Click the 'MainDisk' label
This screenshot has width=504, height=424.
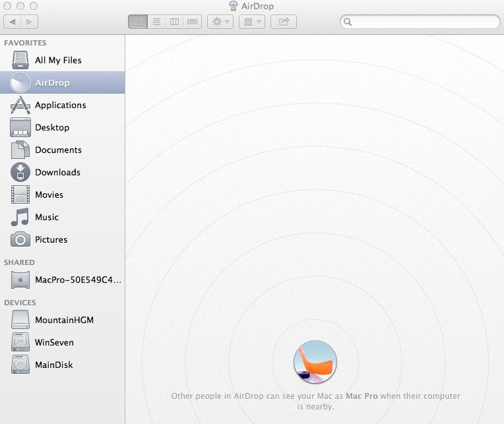click(54, 365)
